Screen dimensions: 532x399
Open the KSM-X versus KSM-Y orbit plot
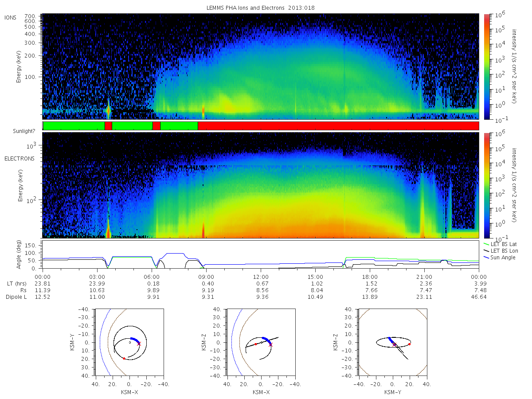click(x=129, y=342)
